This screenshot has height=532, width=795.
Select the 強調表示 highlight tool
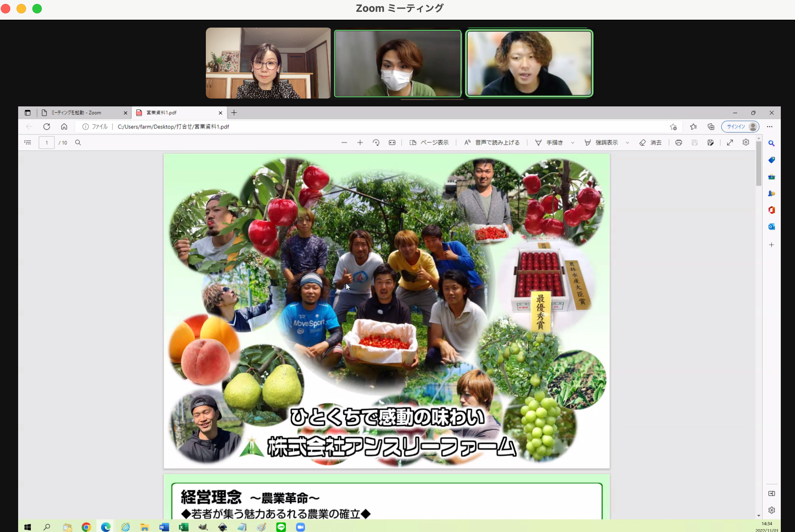601,143
